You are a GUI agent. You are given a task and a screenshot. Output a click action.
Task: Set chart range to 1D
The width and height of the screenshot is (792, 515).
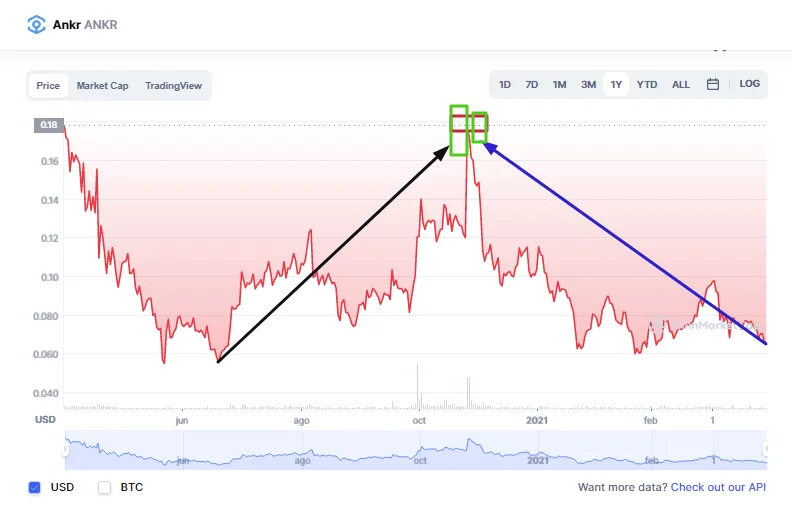coord(505,84)
